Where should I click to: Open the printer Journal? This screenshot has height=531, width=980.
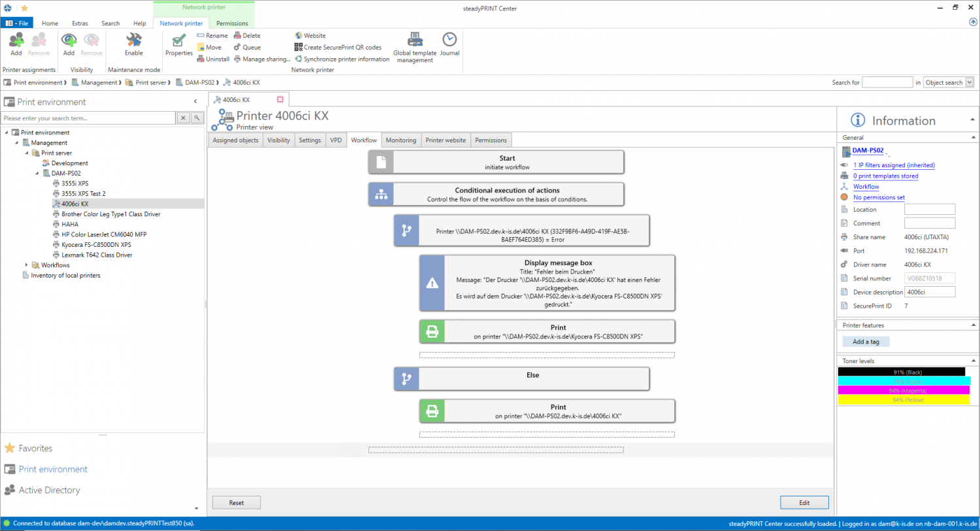449,46
